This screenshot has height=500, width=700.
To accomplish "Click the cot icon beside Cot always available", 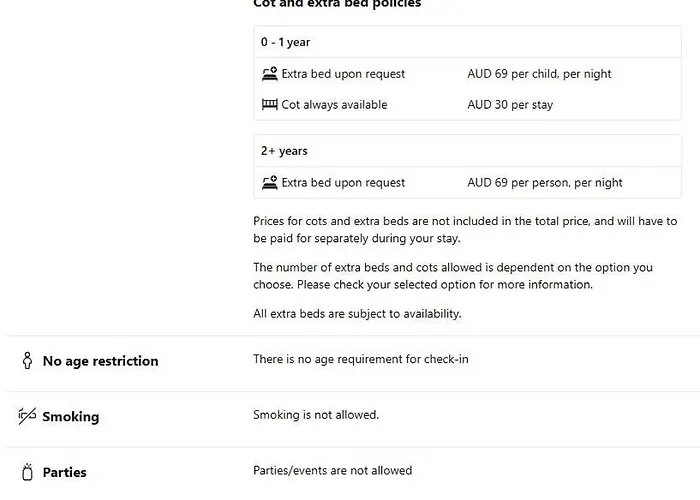I will [x=270, y=104].
